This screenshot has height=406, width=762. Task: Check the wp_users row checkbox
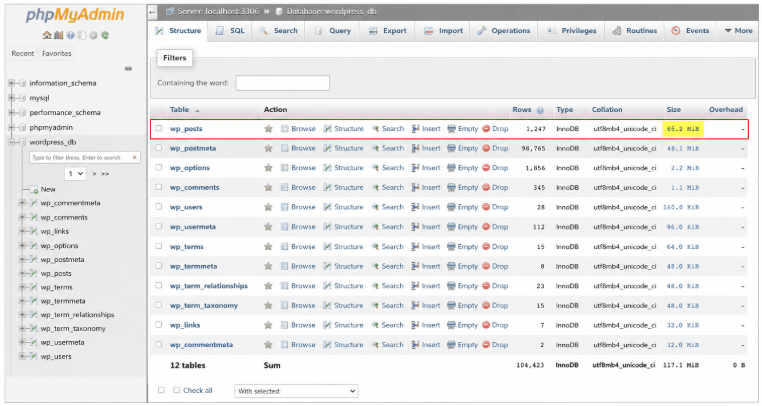[x=158, y=207]
